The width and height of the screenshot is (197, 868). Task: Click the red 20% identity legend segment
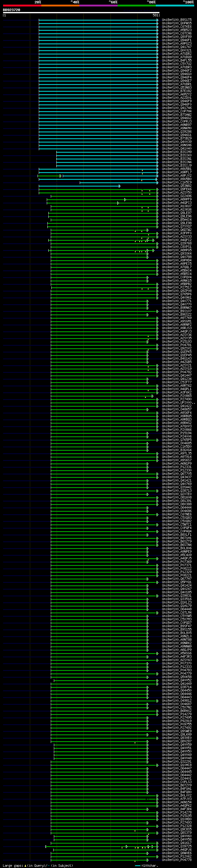click(x=22, y=6)
